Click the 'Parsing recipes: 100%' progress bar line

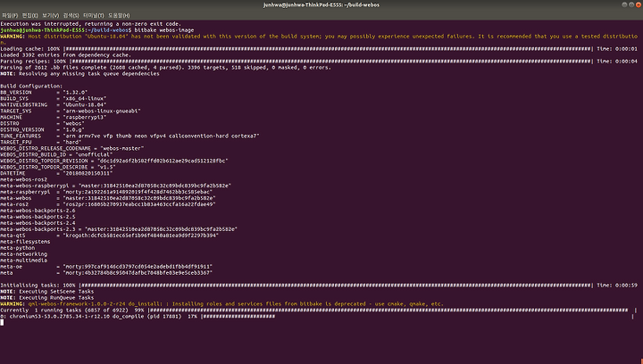319,62
